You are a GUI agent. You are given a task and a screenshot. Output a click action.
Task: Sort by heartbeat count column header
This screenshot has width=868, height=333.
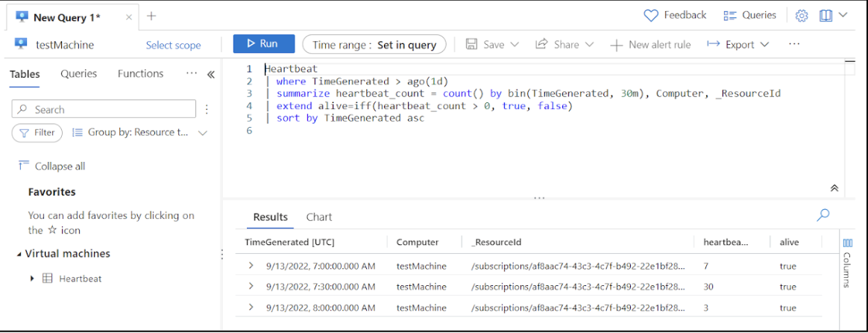coord(726,242)
